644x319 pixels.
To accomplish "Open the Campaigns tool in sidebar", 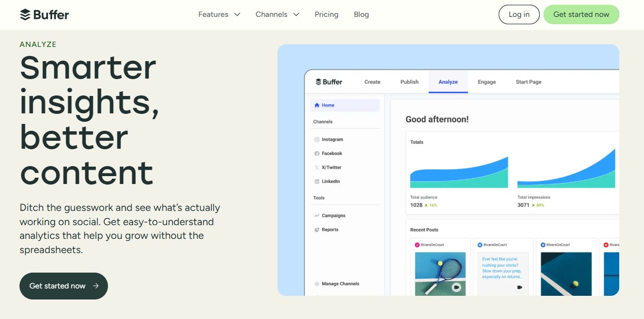I will (333, 216).
